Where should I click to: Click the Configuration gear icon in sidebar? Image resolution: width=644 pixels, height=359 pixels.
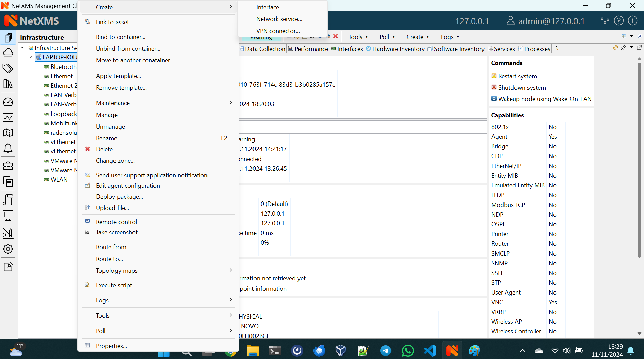point(8,249)
